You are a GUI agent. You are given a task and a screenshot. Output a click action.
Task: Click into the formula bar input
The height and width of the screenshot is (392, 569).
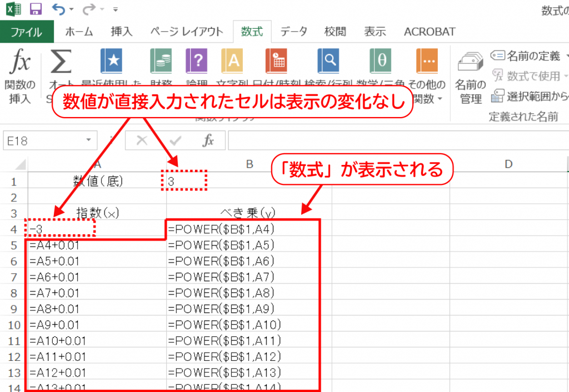point(398,140)
